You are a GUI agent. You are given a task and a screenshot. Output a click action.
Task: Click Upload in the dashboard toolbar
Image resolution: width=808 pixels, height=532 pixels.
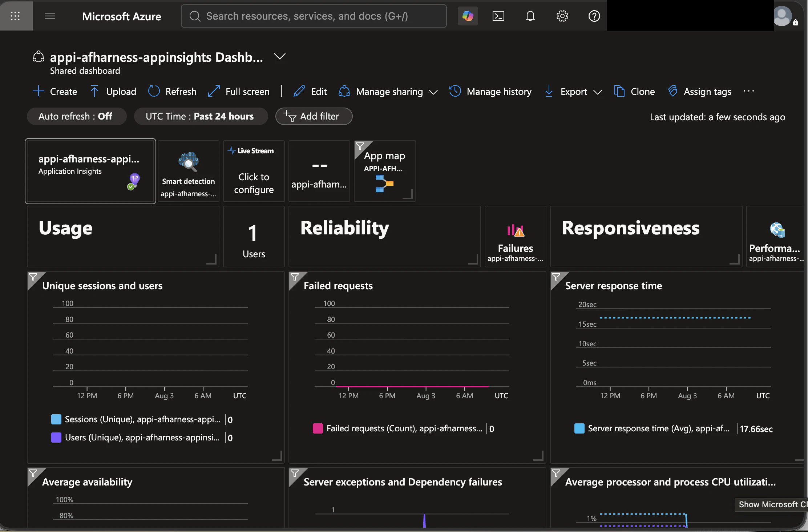(113, 92)
